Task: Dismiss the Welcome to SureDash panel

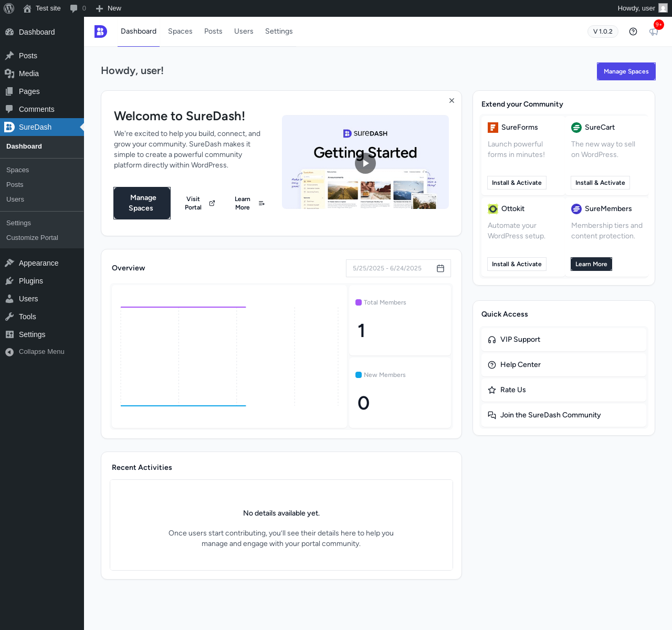Action: [x=451, y=100]
